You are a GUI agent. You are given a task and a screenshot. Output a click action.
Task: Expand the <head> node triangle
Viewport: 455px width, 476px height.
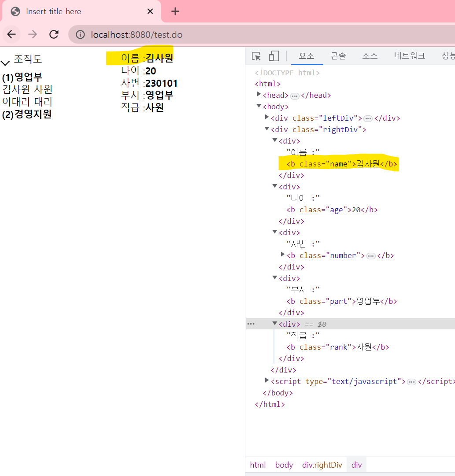pos(259,94)
